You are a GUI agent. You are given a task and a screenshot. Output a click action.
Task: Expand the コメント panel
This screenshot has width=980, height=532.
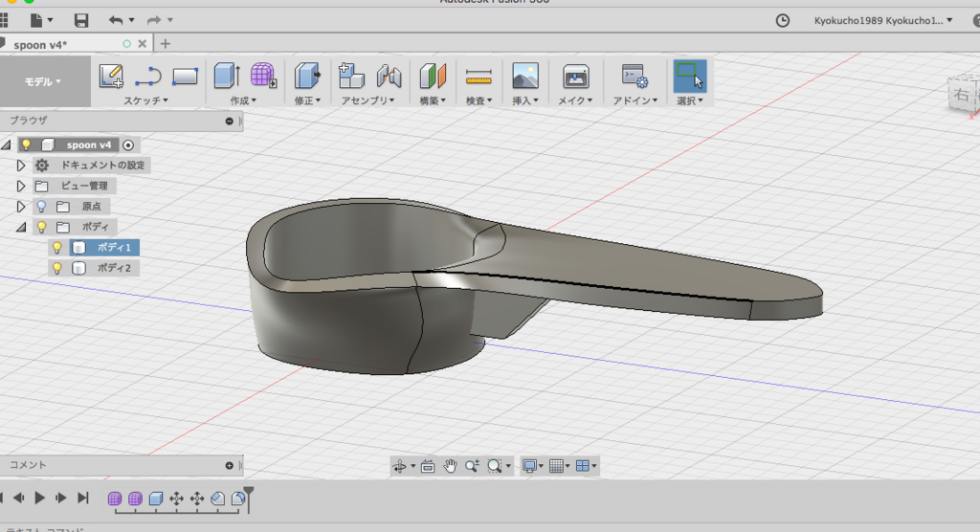pos(230,466)
